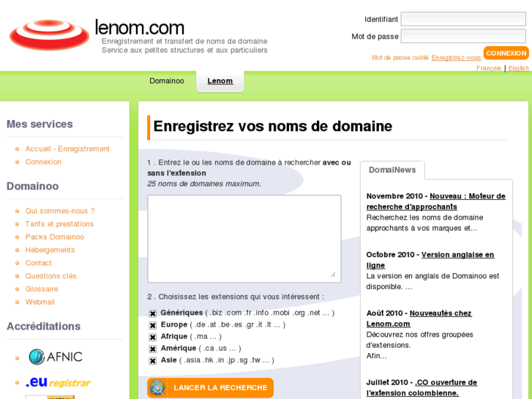Toggle the Asie extensions checkbox

153,361
